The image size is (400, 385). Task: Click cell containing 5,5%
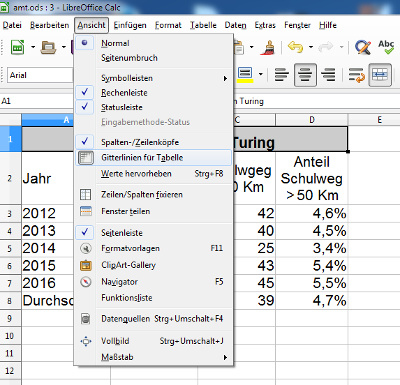pyautogui.click(x=312, y=283)
